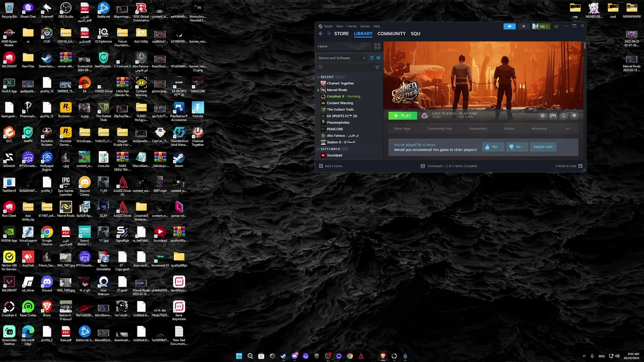Click the Brave icon in the taskbar
Image resolution: width=644 pixels, height=362 pixels.
[383, 356]
